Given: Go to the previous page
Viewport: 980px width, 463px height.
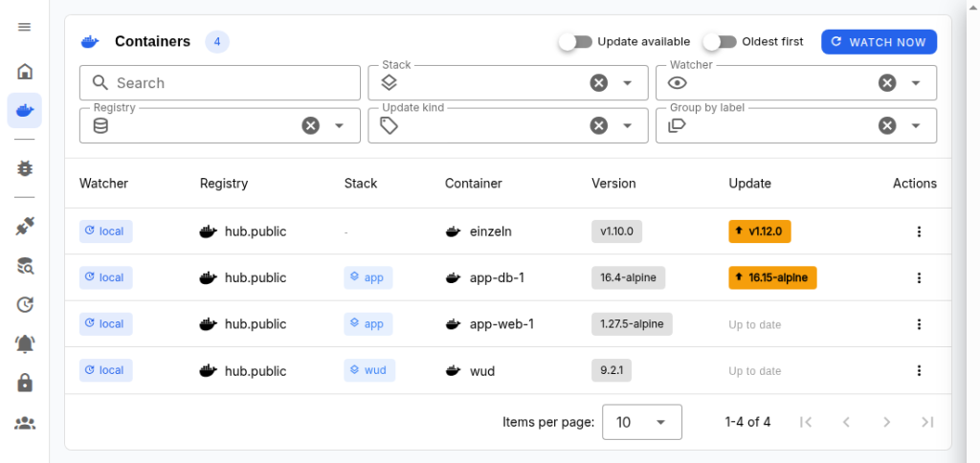Looking at the screenshot, I should [x=846, y=423].
